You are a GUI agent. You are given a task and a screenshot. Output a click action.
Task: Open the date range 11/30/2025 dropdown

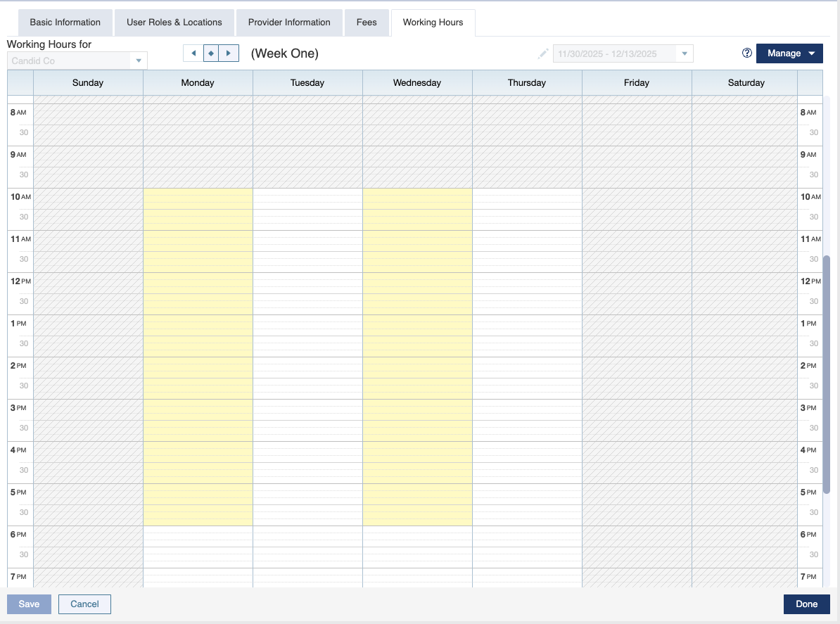[684, 54]
